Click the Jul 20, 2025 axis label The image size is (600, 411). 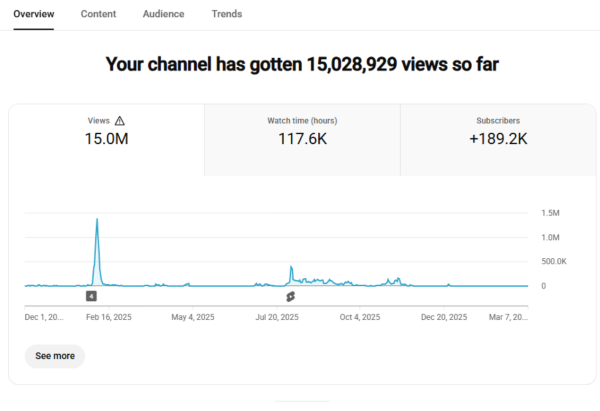(277, 317)
